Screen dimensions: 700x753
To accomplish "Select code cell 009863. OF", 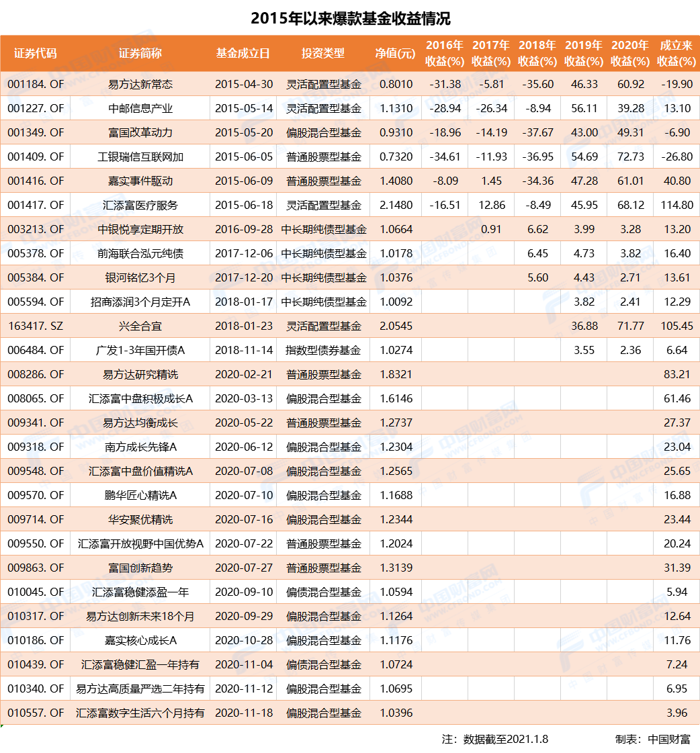I will [x=36, y=568].
